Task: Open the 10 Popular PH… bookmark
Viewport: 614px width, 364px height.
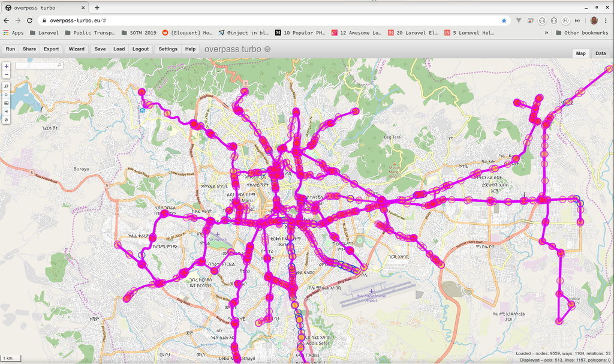Action: coord(300,33)
